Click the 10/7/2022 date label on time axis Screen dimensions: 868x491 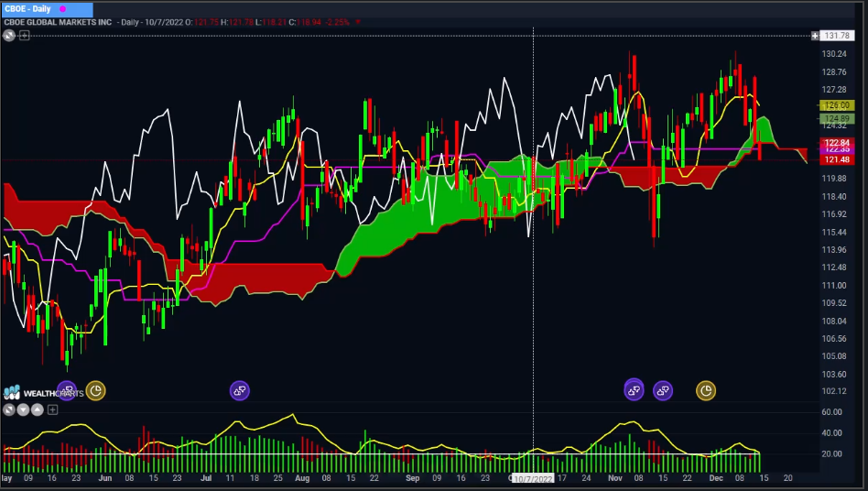coord(533,478)
